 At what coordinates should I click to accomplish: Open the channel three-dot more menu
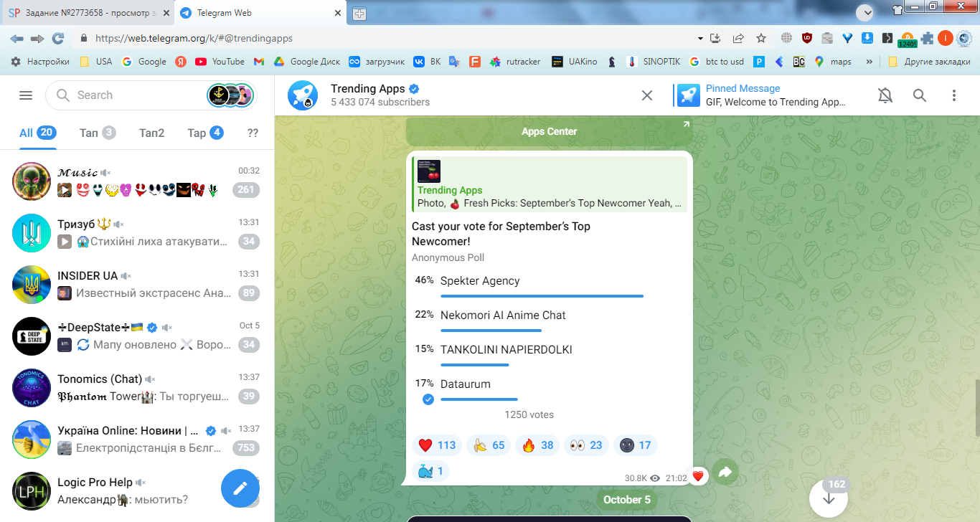tap(954, 95)
